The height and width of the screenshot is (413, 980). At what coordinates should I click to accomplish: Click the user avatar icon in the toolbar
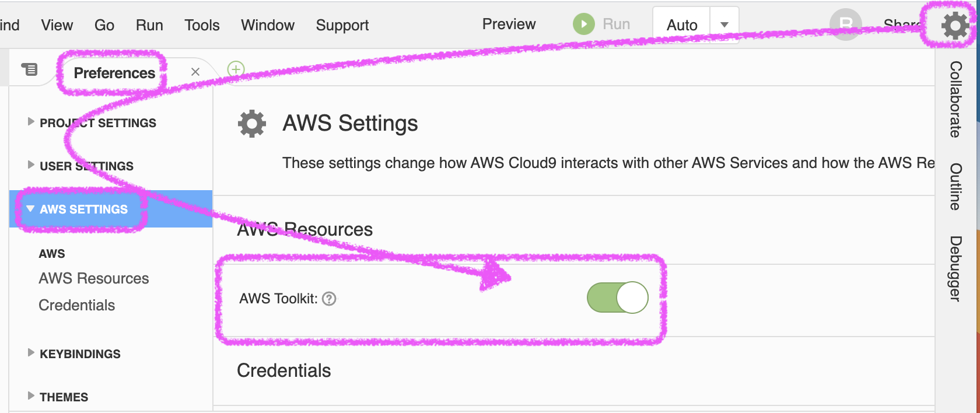845,25
